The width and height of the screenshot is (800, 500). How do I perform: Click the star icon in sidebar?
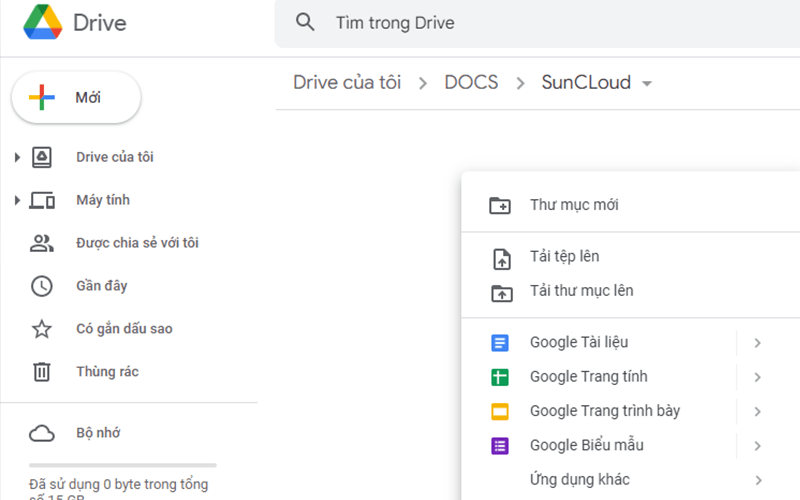click(42, 329)
